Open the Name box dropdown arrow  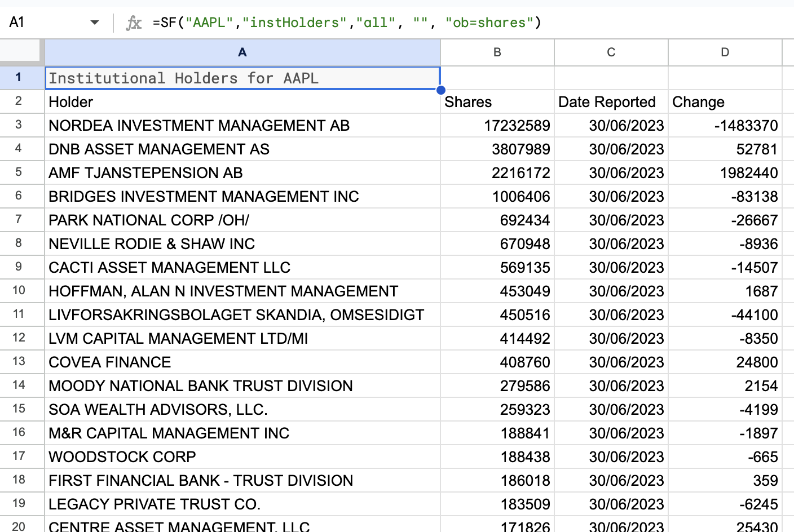pyautogui.click(x=94, y=23)
